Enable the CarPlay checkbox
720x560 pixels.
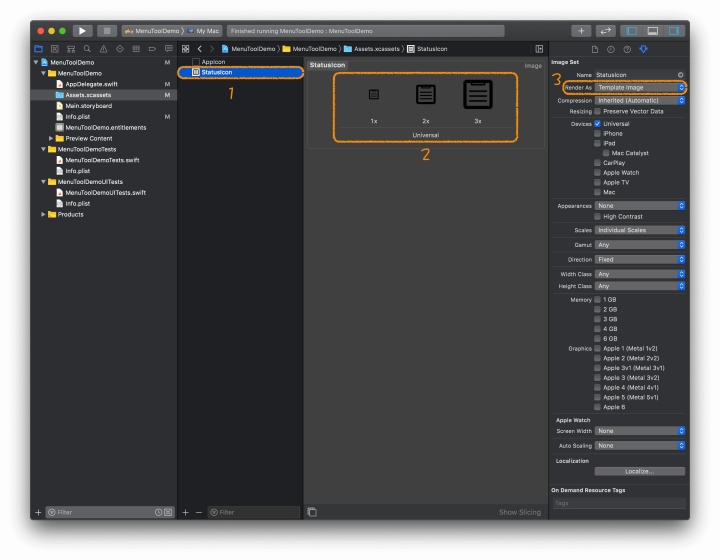597,162
